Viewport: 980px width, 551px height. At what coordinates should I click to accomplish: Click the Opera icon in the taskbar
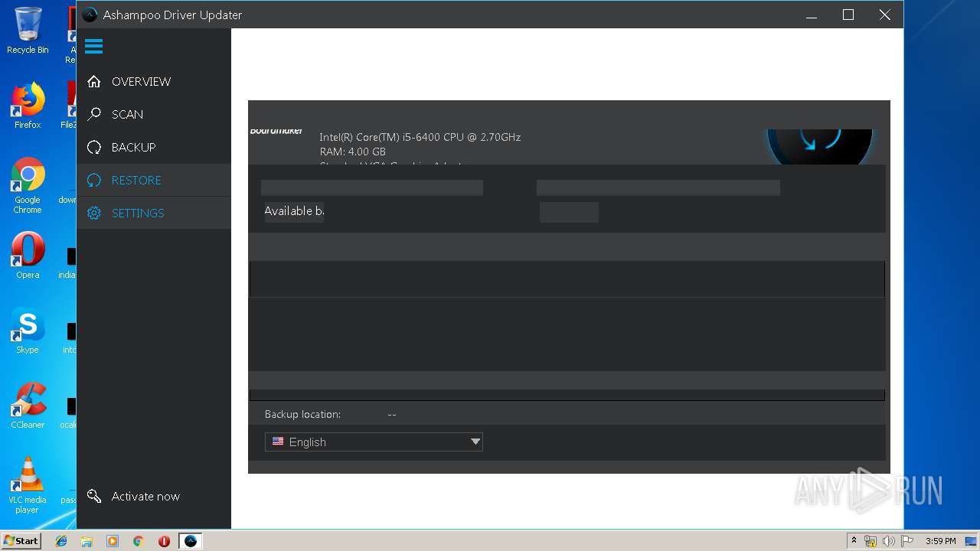[164, 541]
